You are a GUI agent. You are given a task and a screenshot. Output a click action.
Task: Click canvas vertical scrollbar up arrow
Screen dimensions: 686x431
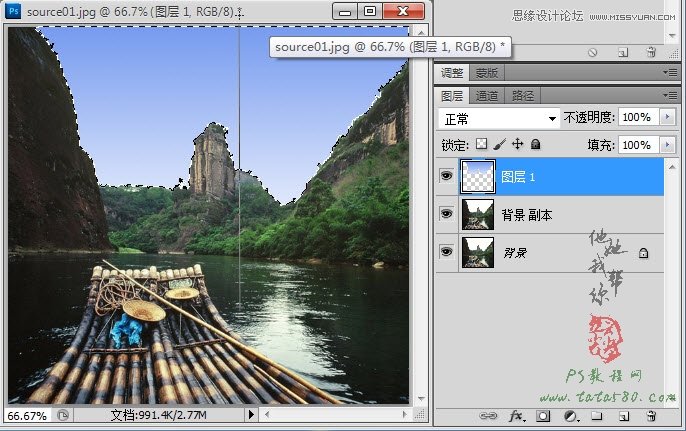click(x=420, y=33)
